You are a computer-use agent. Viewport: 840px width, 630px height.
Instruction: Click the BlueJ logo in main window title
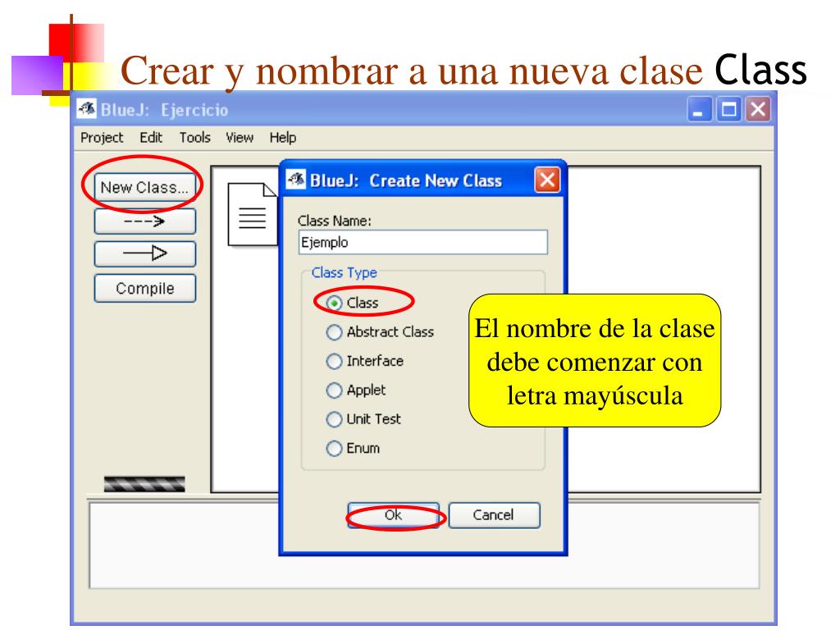coord(86,109)
